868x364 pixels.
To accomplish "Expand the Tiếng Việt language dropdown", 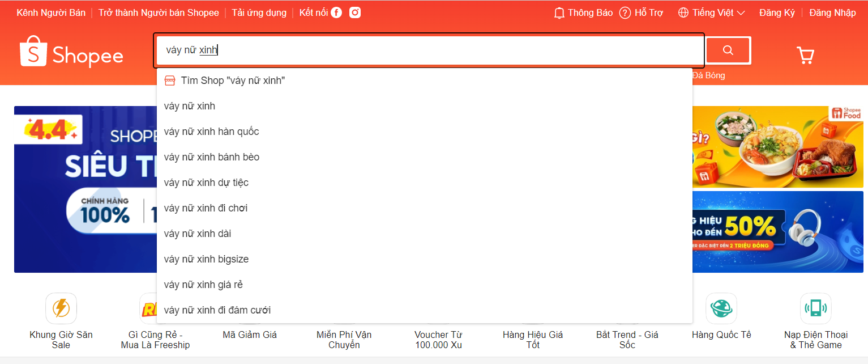I will 712,12.
